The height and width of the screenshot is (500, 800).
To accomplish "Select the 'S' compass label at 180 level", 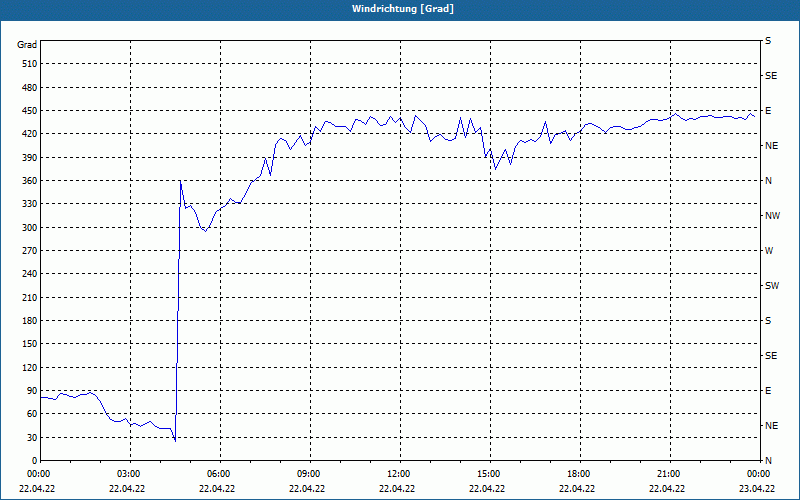I will (x=768, y=321).
